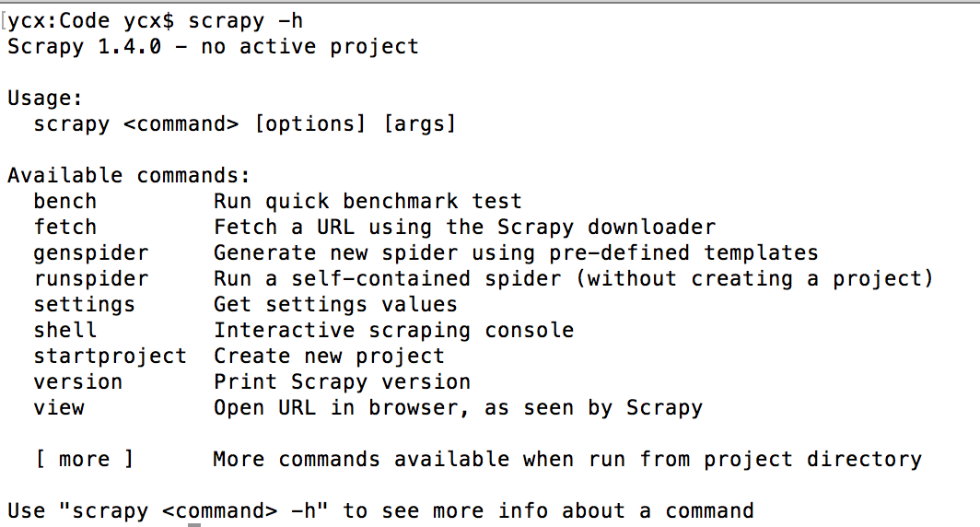
Task: Click the "Run quick benchmark test" description
Action: (x=367, y=201)
